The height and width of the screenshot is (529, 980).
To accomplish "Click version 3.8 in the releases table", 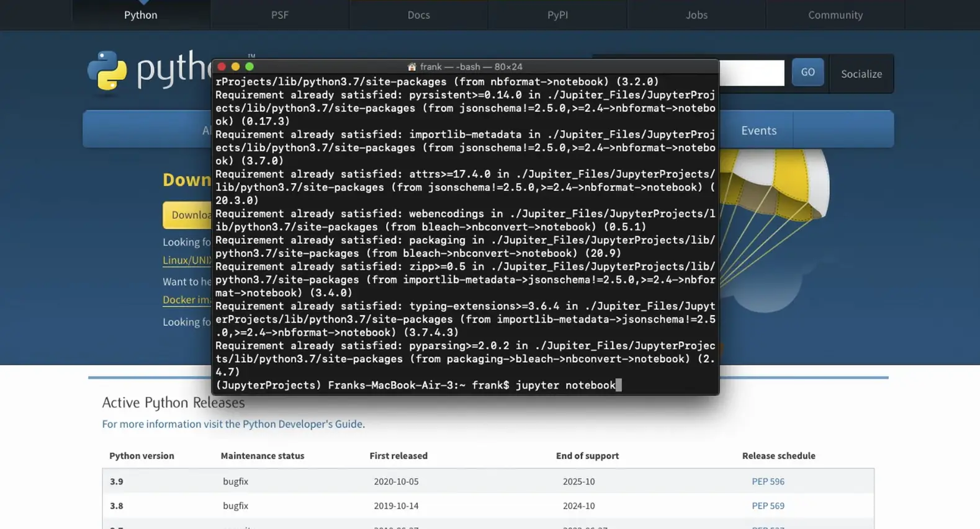I will pyautogui.click(x=117, y=505).
